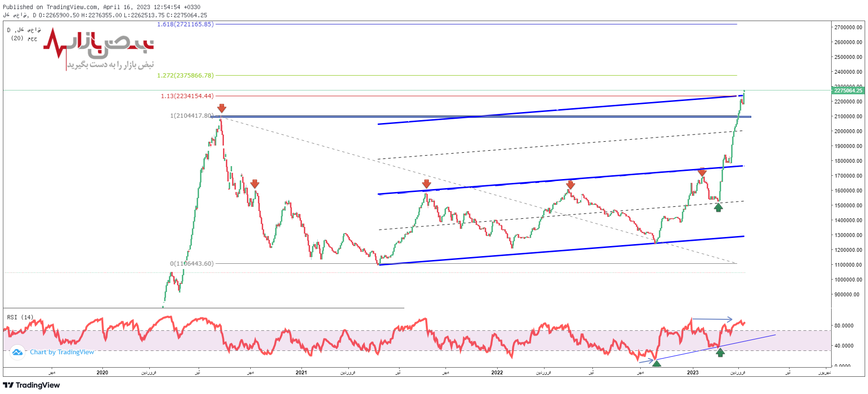
Task: Click the volume (20) indicator label at top left
Action: [x=24, y=38]
